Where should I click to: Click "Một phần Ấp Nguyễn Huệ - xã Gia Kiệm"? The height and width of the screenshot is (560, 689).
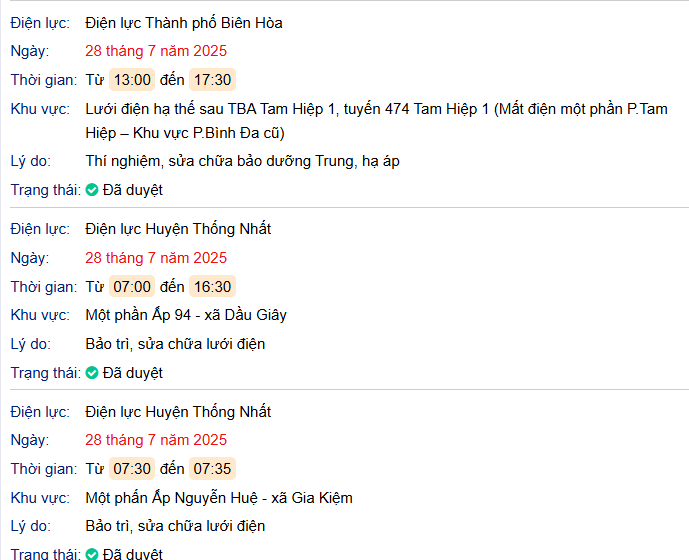click(x=219, y=498)
